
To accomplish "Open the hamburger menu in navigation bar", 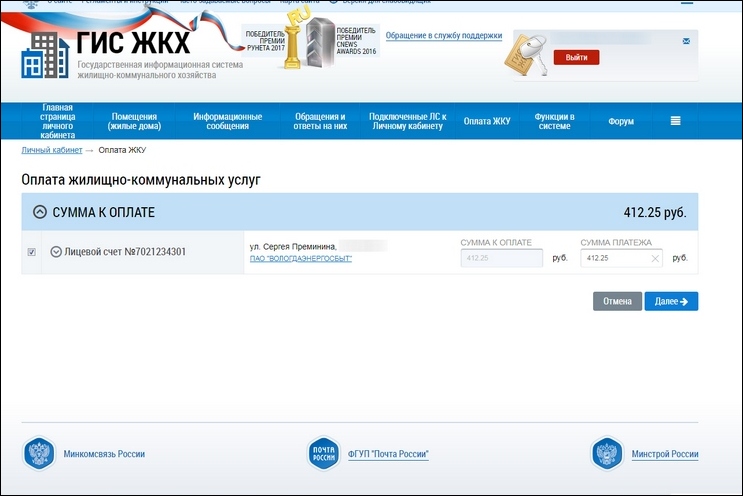I will tap(676, 121).
